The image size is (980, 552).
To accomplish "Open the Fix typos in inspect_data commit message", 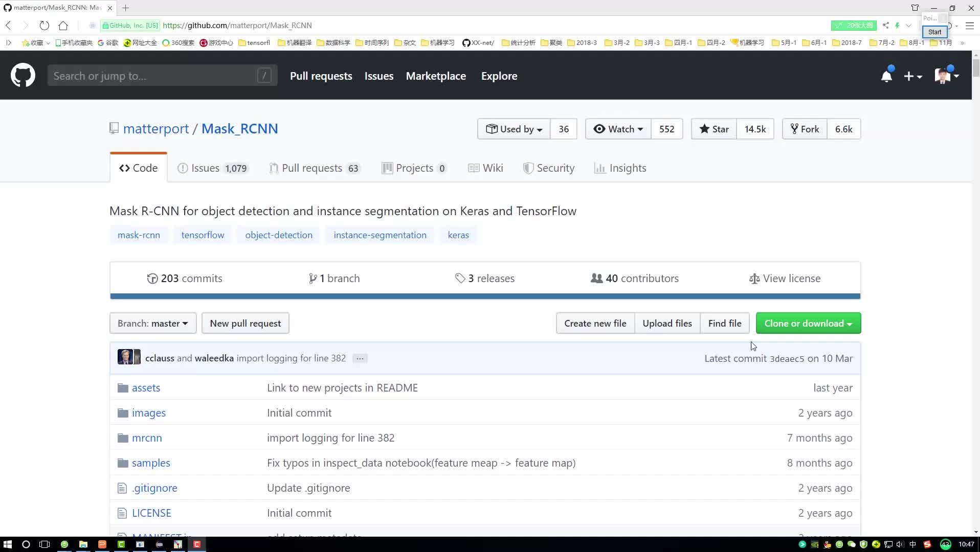I will pyautogui.click(x=421, y=463).
